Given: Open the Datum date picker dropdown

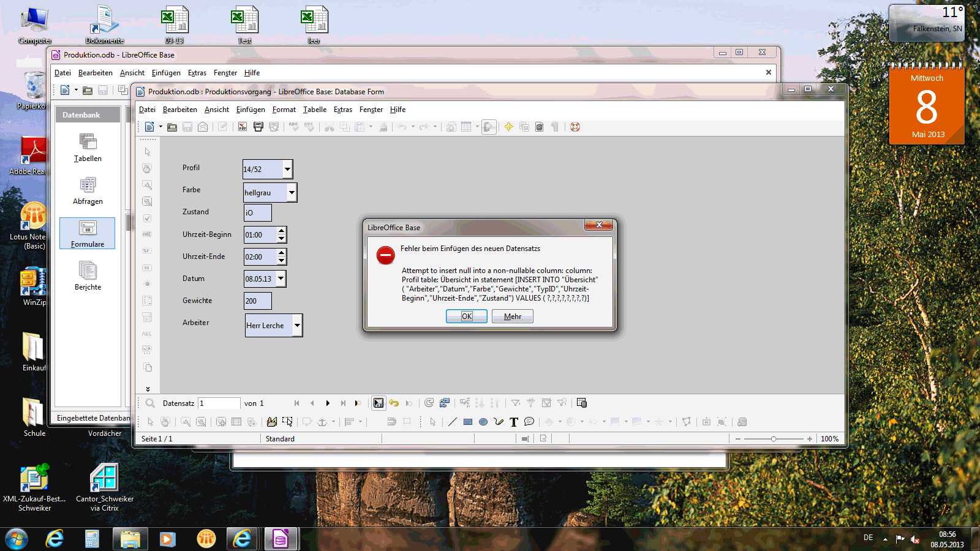Looking at the screenshot, I should [x=281, y=279].
